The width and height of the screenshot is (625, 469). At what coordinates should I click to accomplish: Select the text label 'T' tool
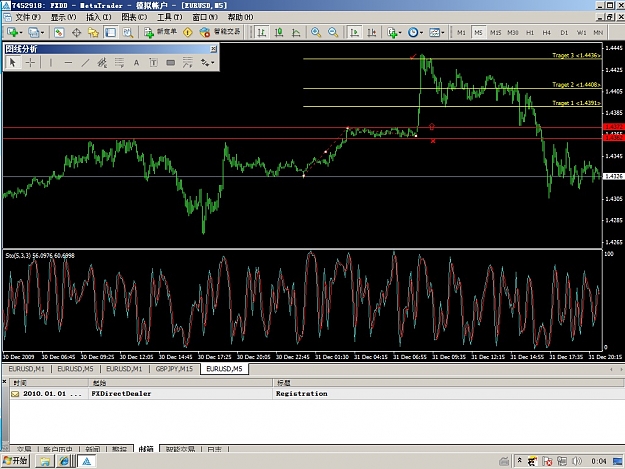[153, 63]
